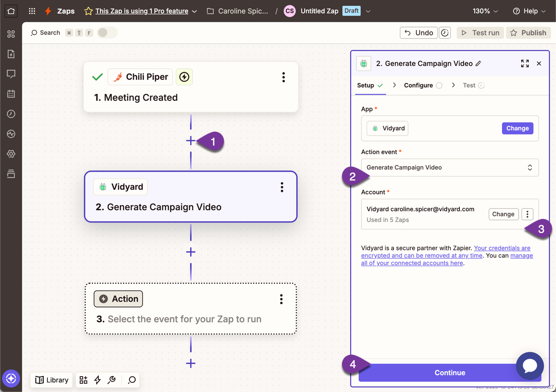Add step between Chili Piper and Vidyard
556x392 pixels.
pos(191,141)
